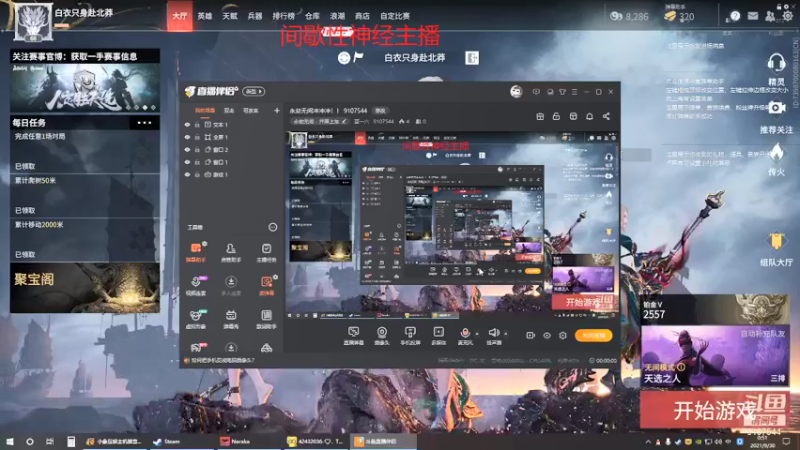
Task: Open the 聚宝阁 banner
Action: pos(85,288)
